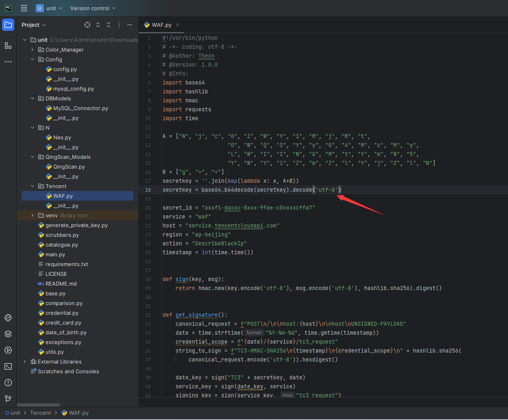Open __init__.py under the Tencent folder

[x=62, y=206]
